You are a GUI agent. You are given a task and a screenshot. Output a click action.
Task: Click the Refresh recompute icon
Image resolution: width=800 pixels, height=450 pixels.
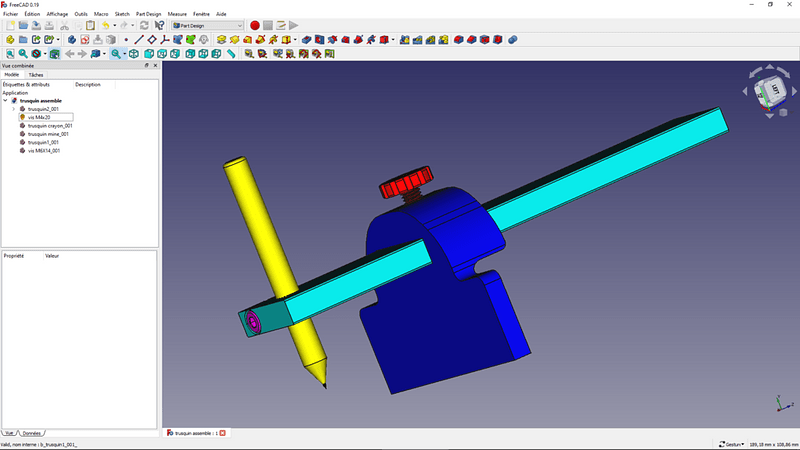(x=144, y=26)
